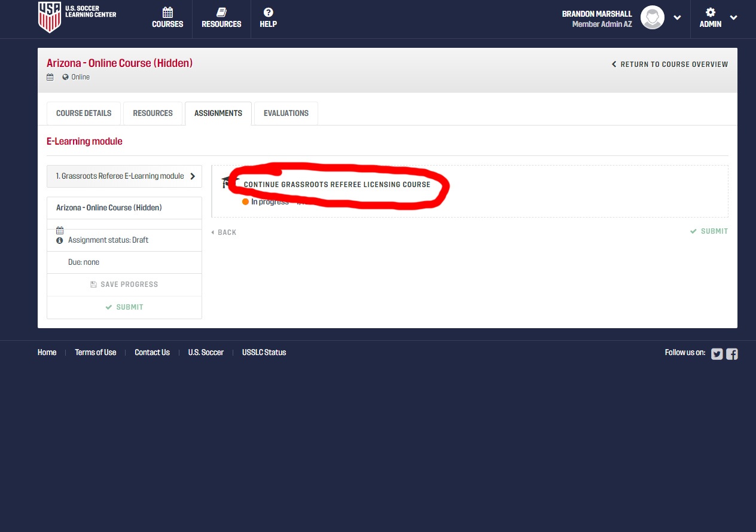Expand the Brandon Marshall profile dropdown arrow
The image size is (756, 532).
pos(677,18)
